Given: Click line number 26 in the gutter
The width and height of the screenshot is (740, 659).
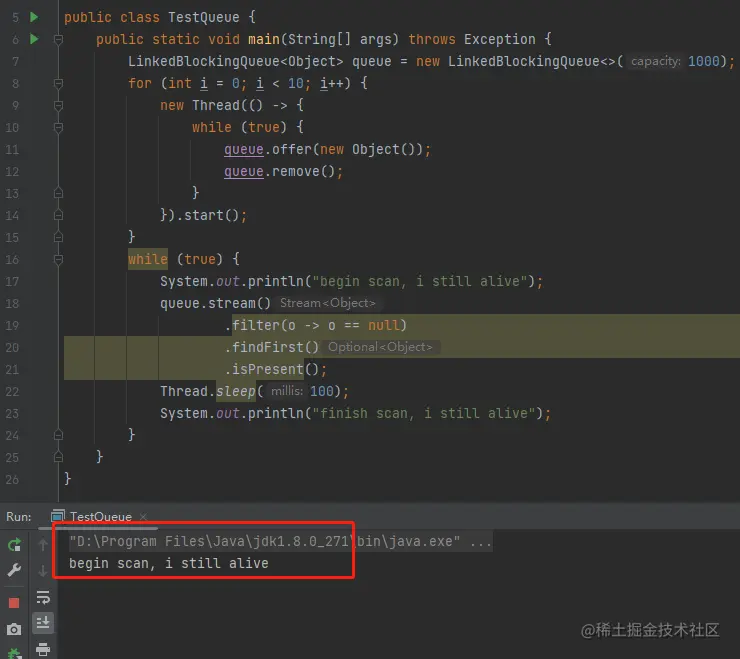Looking at the screenshot, I should coord(12,480).
